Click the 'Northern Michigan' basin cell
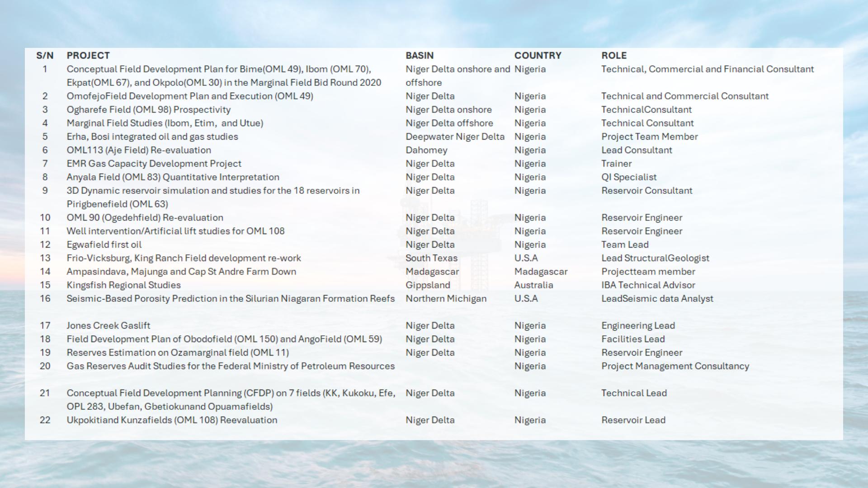The width and height of the screenshot is (868, 488). pos(446,299)
